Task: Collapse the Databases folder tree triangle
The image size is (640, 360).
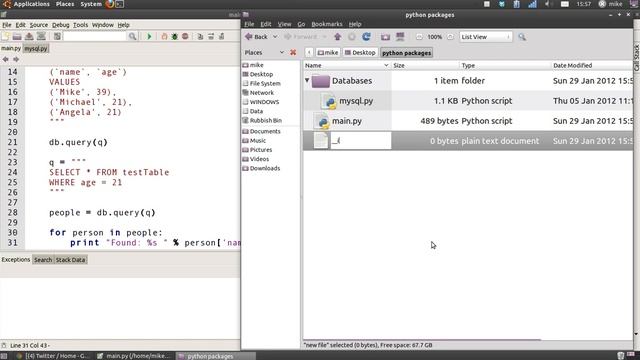Action: pos(307,80)
